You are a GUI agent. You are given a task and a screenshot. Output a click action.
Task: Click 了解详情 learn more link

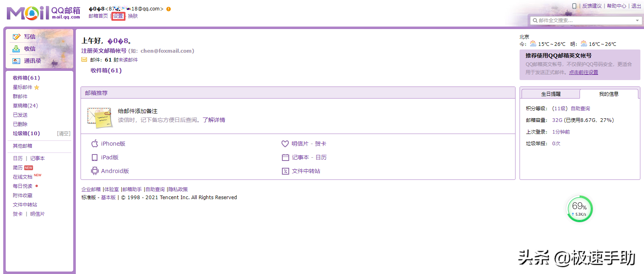pos(214,120)
